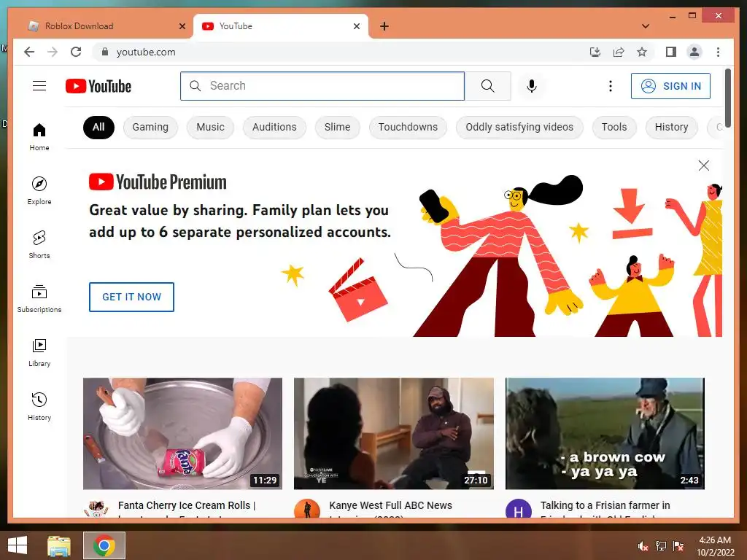Select the Auditions filter chip
747x560 pixels.
coord(274,127)
